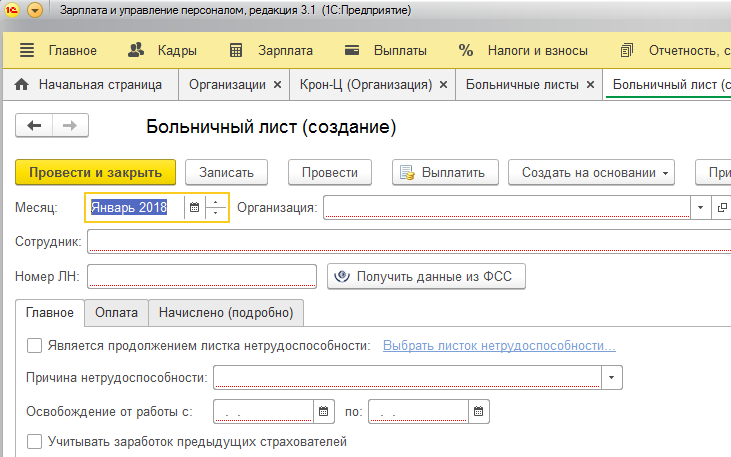Click the Номер ЛН input field
This screenshot has width=731, height=457.
coord(202,276)
